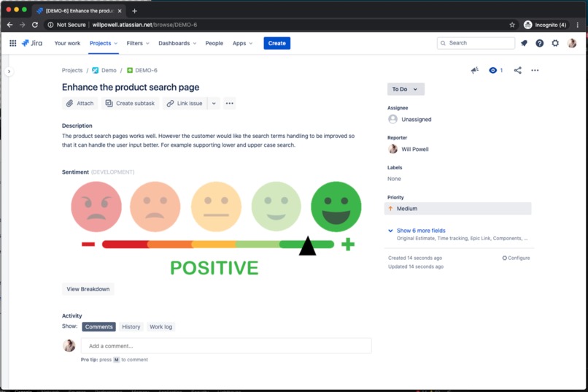Click the Jira Search field
The image size is (588, 392).
point(476,43)
